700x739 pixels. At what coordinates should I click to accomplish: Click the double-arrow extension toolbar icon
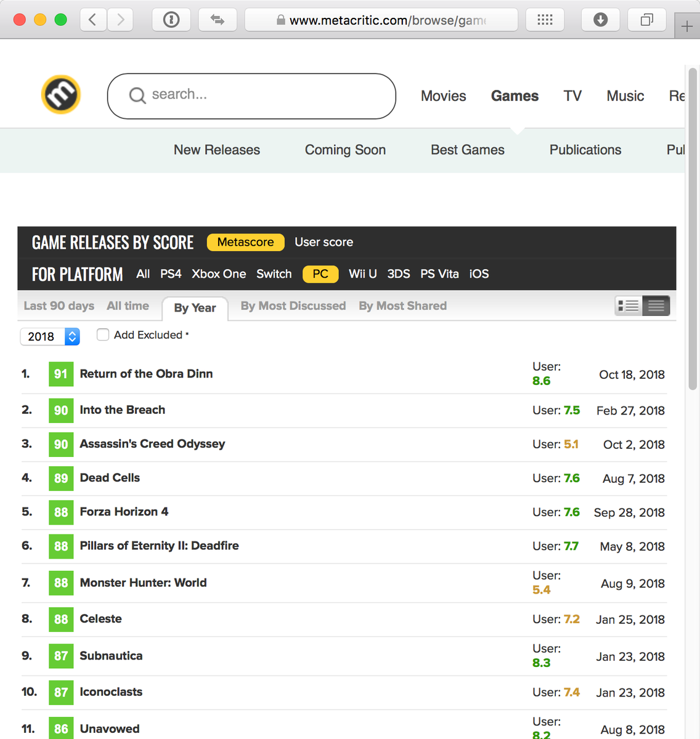[218, 20]
